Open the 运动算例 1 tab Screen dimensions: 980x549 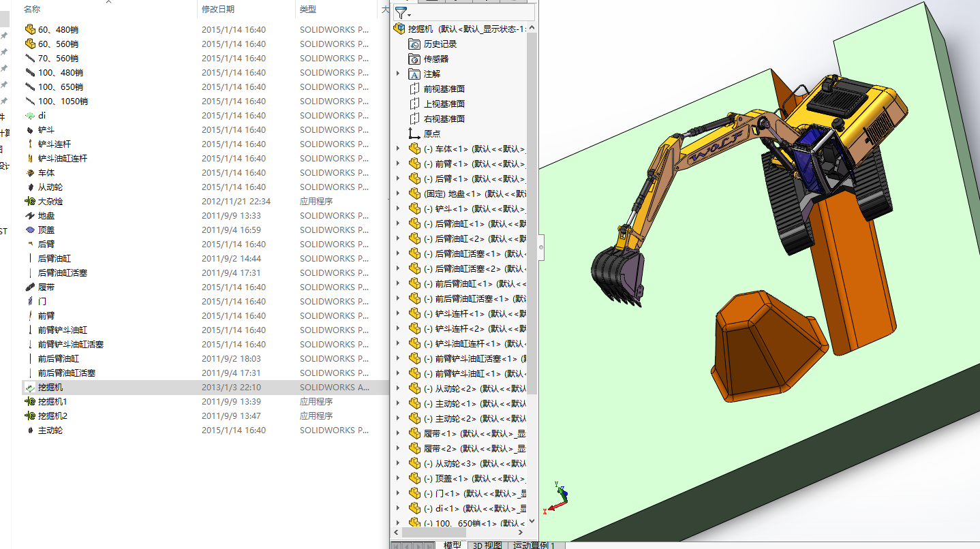(534, 545)
